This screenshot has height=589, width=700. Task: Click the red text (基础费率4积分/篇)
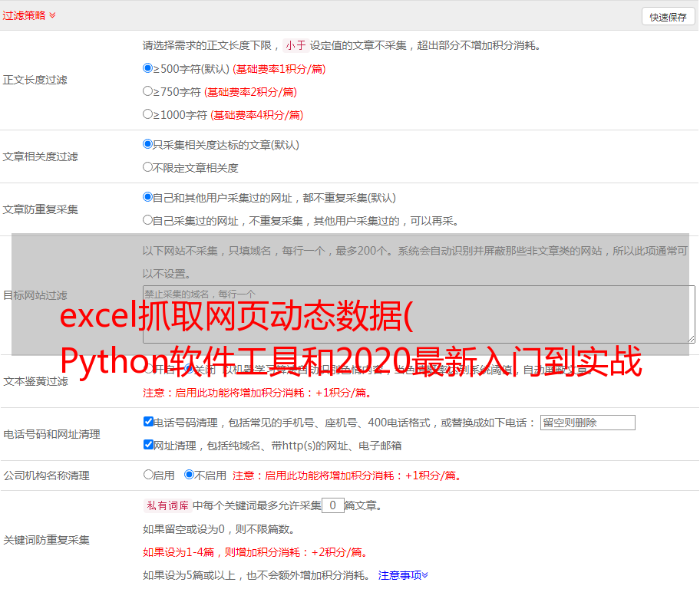coord(256,115)
